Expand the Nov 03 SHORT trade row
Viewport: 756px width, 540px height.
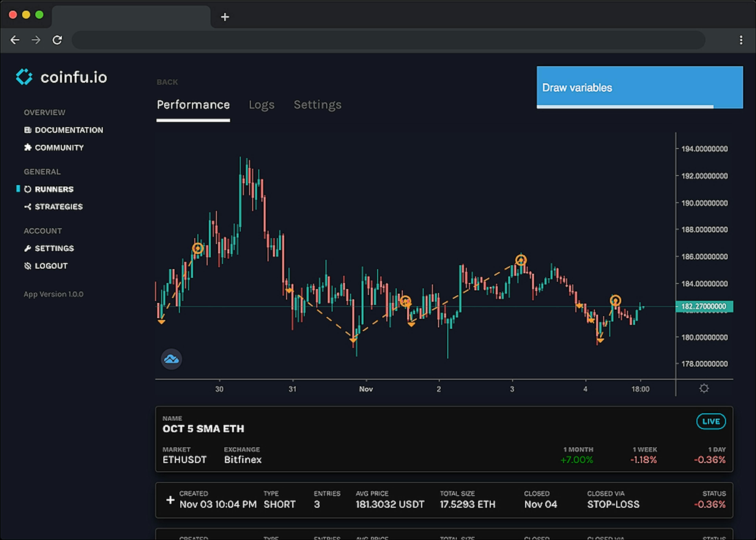point(171,500)
